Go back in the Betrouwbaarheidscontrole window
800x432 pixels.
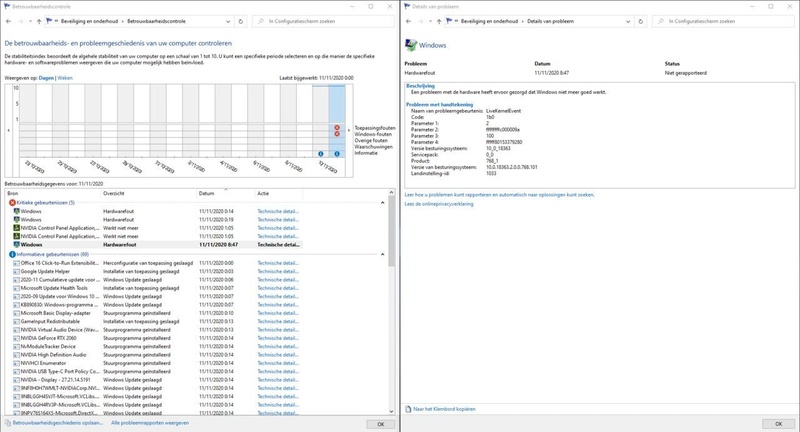tap(8, 21)
